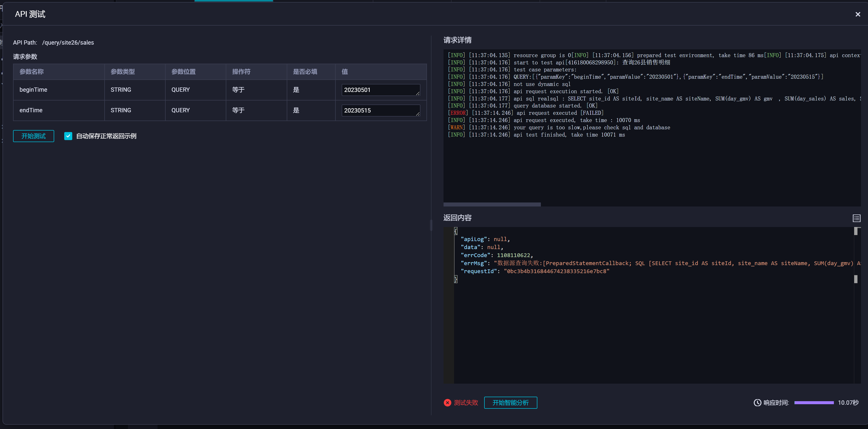Image resolution: width=868 pixels, height=429 pixels.
Task: Click the "data": null line
Action: pyautogui.click(x=482, y=247)
